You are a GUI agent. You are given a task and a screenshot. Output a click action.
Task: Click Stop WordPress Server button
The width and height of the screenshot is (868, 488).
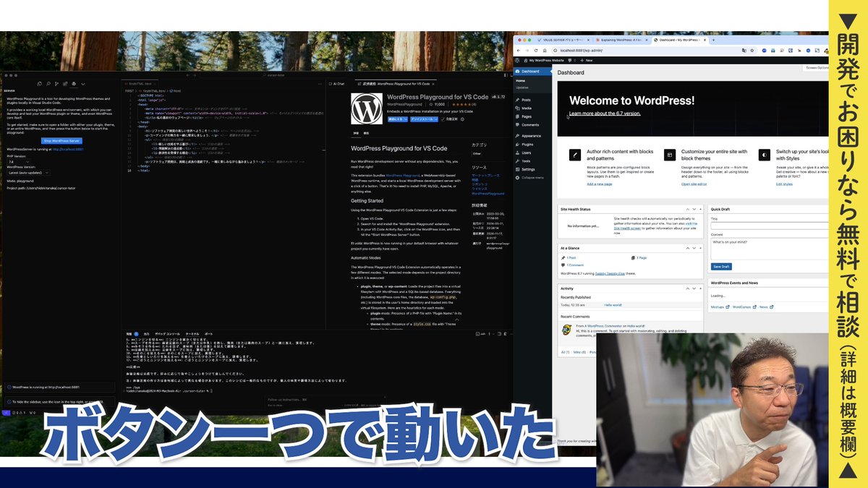pyautogui.click(x=61, y=141)
